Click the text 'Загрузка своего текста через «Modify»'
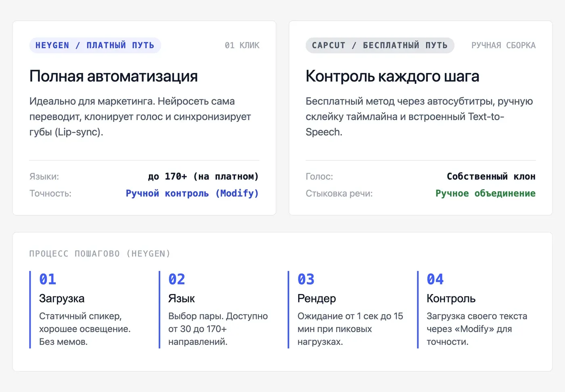The image size is (565, 392). tap(477, 329)
